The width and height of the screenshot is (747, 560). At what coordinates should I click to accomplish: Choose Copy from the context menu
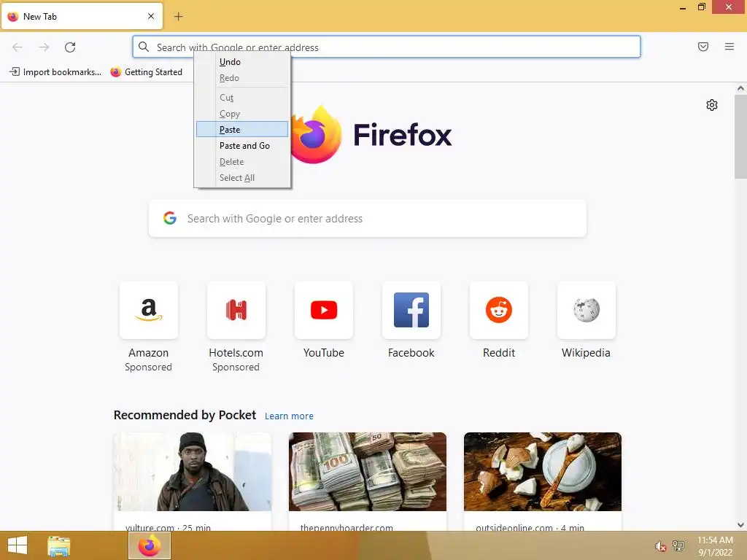coord(242,114)
